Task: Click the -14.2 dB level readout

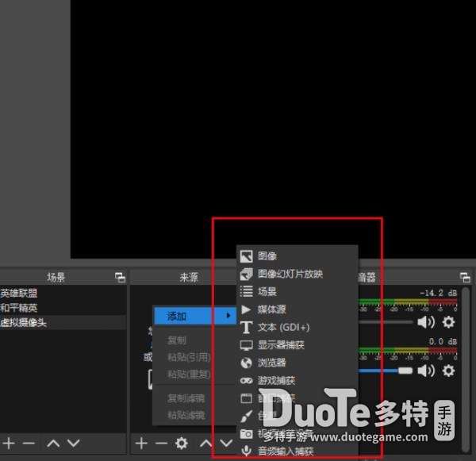Action: pos(439,293)
